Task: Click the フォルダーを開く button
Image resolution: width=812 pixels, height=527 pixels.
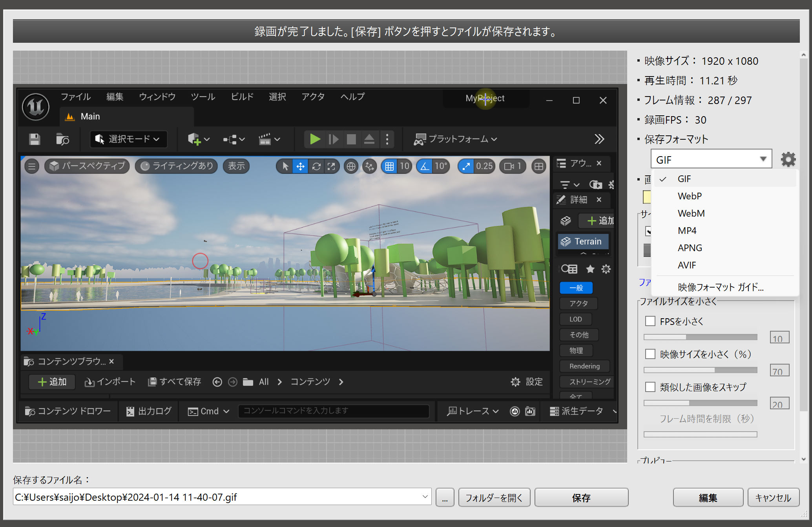Action: pyautogui.click(x=494, y=498)
